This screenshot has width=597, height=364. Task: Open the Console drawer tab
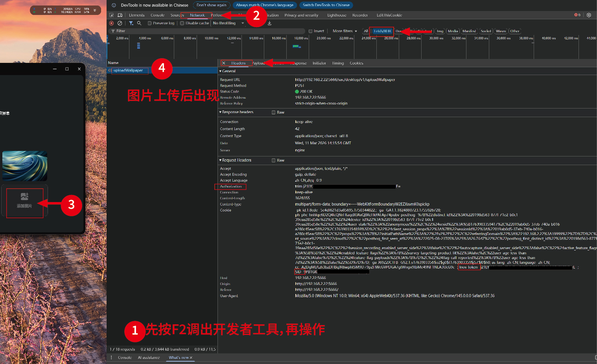click(x=125, y=357)
